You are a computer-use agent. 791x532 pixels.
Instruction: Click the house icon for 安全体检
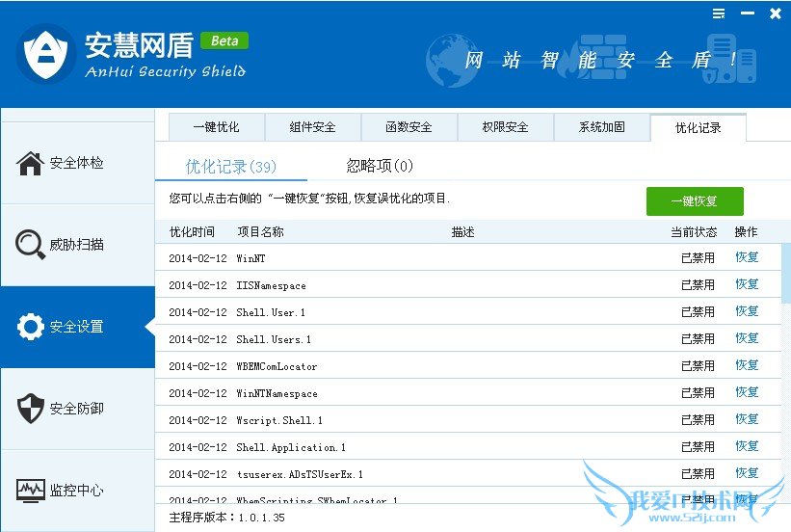[x=31, y=163]
